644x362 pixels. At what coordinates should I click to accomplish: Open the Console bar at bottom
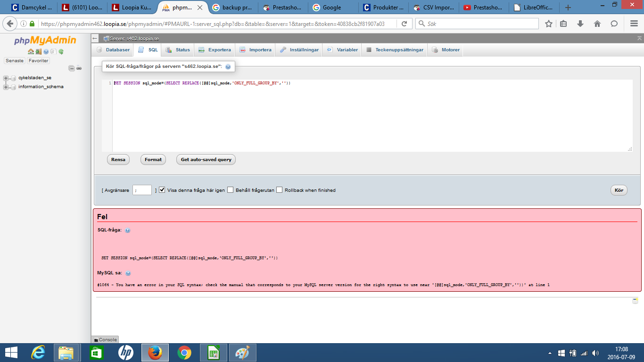click(x=105, y=339)
